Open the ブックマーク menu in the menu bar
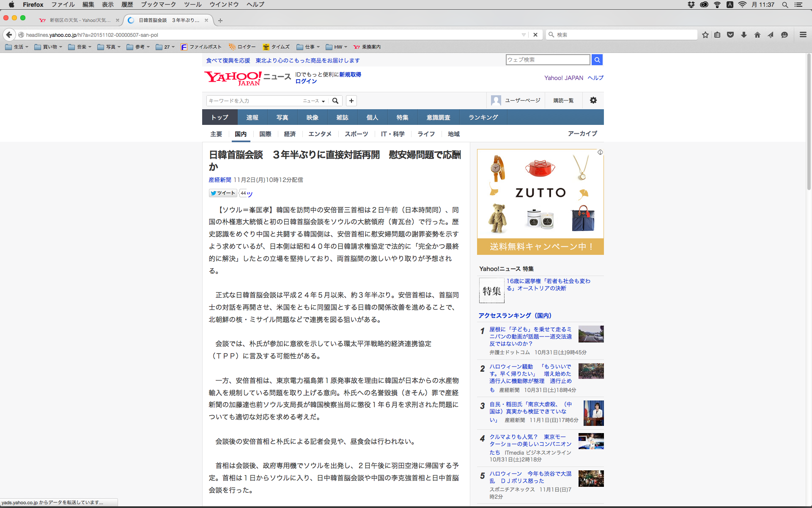 point(158,5)
